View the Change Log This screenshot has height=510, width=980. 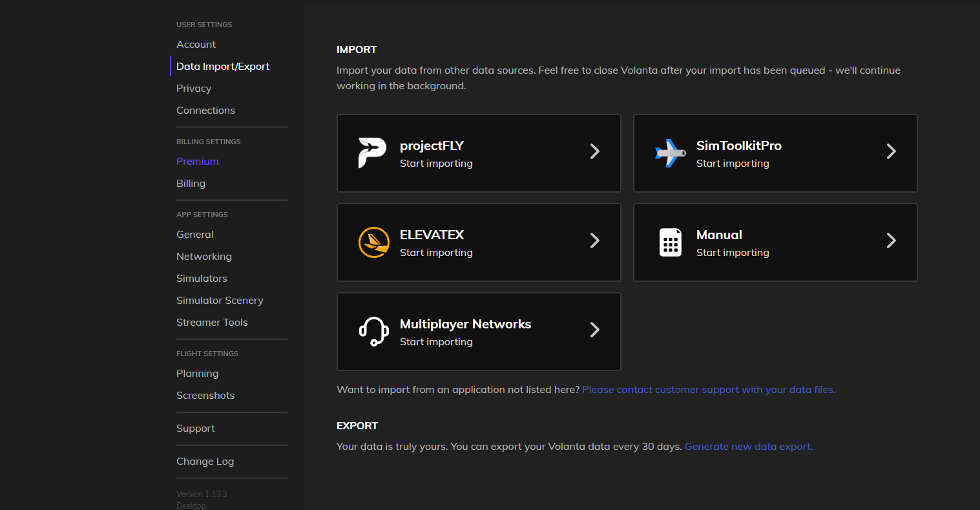tap(205, 462)
